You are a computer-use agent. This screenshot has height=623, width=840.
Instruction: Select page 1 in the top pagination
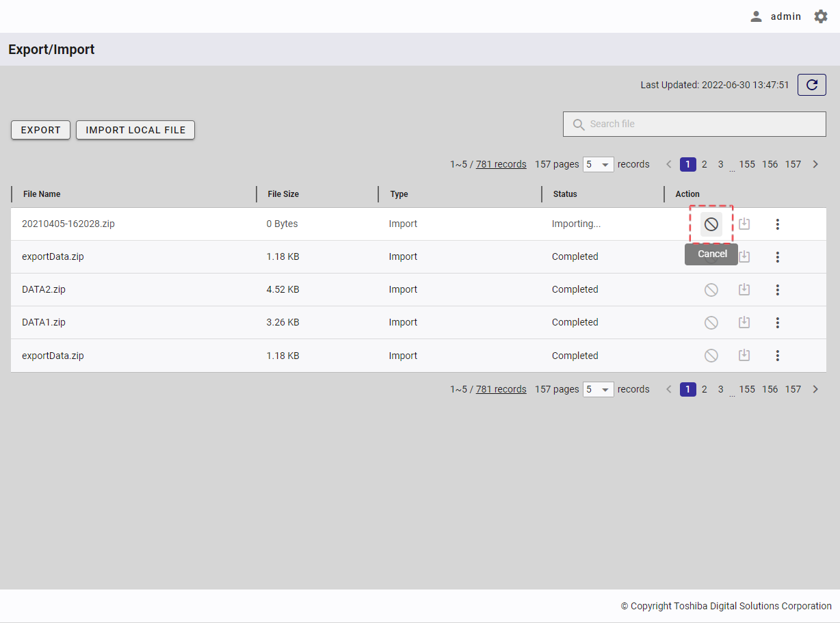pos(688,164)
